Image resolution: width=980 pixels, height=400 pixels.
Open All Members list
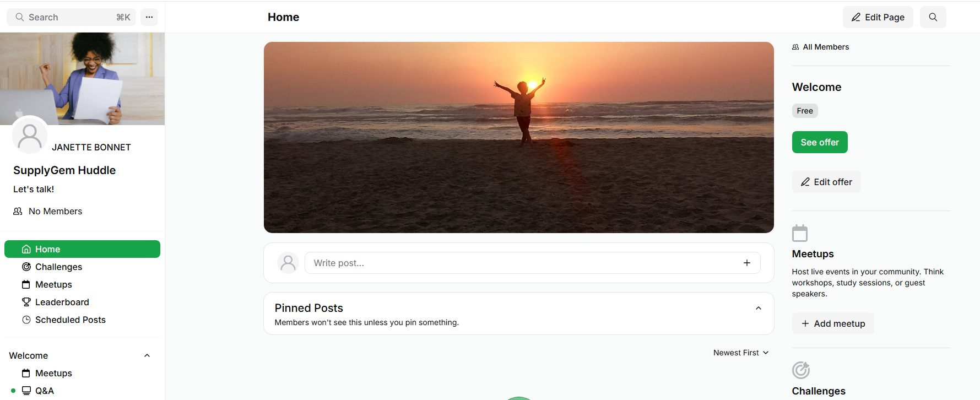click(821, 47)
